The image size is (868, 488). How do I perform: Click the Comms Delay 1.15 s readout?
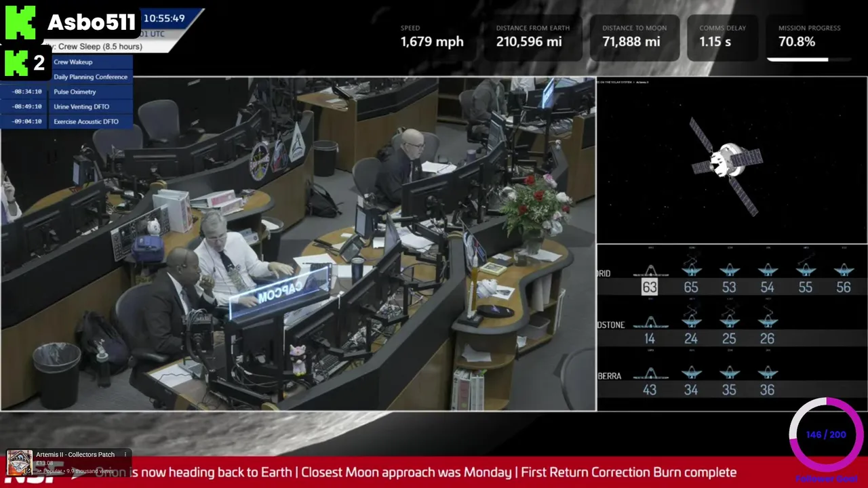tap(722, 37)
